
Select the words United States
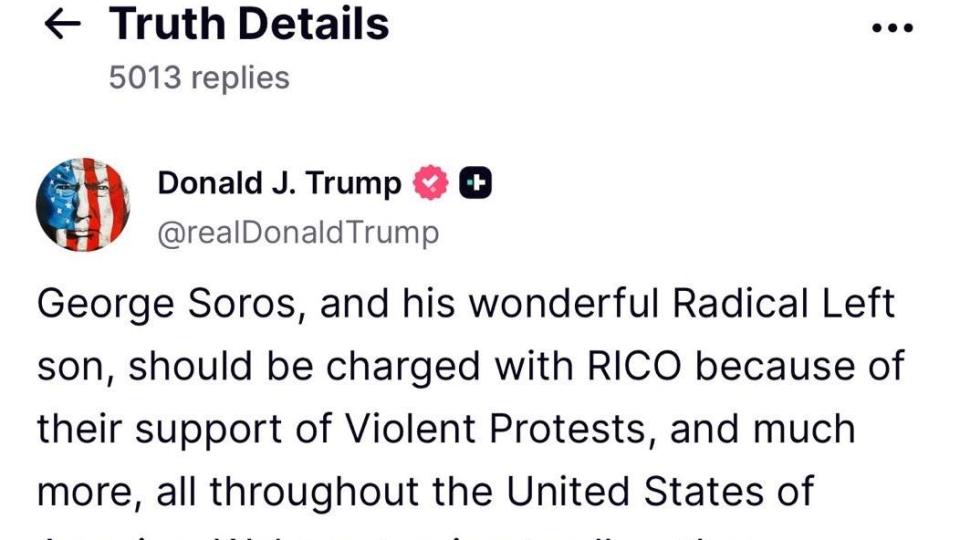pyautogui.click(x=635, y=491)
